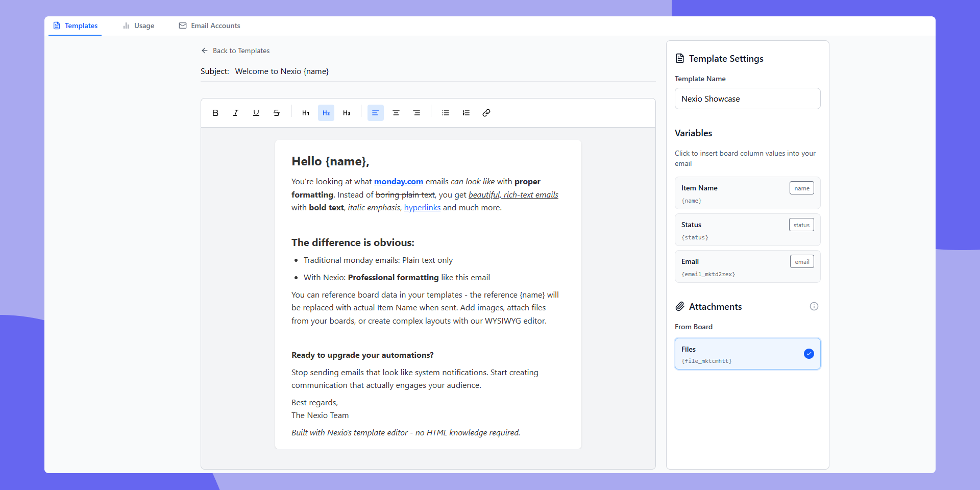Select the Status variable card
The image size is (980, 490).
click(748, 230)
